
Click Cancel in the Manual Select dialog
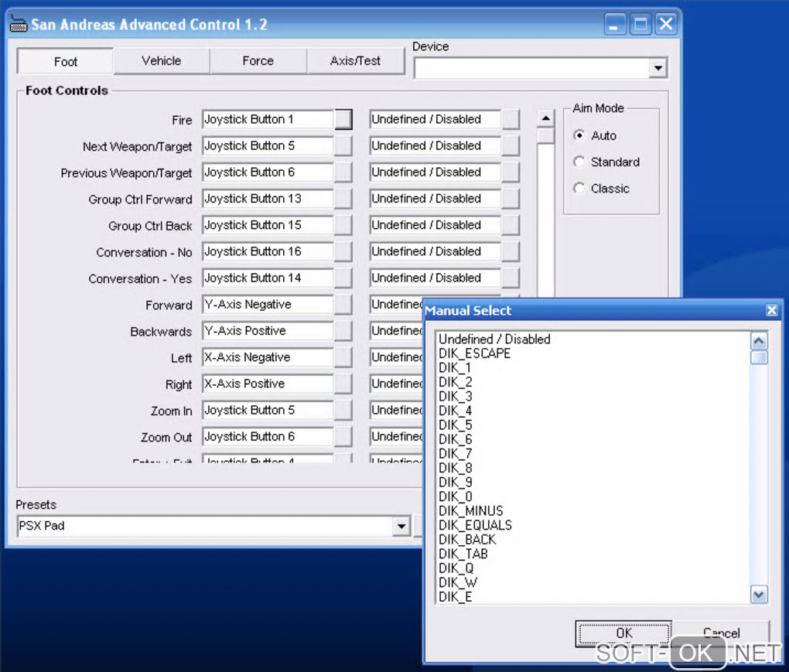pos(721,633)
